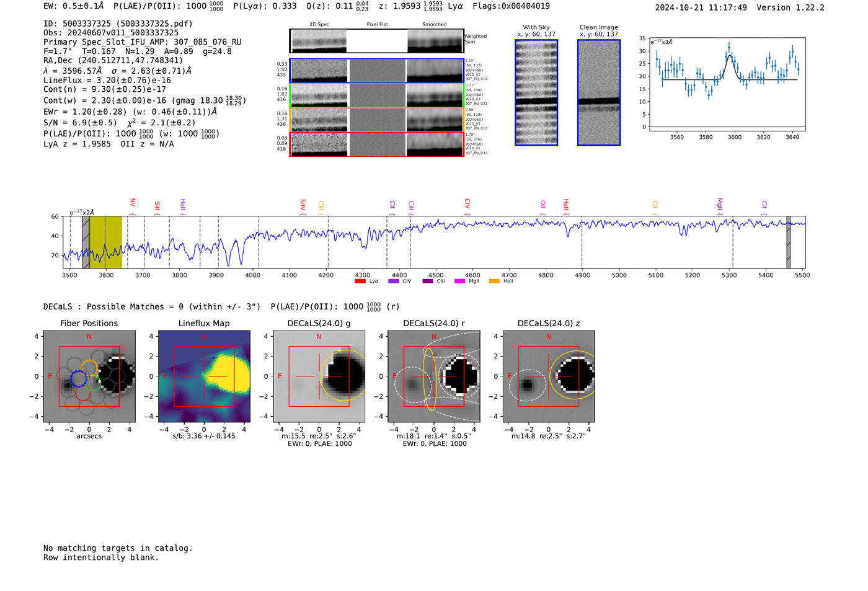This screenshot has width=868, height=591.
Task: Click the Version 1.22.2 label
Action: click(x=790, y=7)
